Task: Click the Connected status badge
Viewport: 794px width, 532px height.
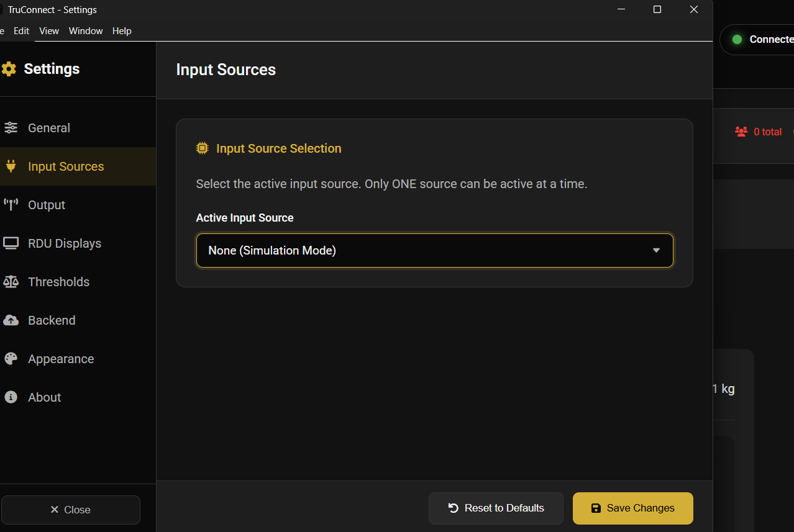Action: 757,40
